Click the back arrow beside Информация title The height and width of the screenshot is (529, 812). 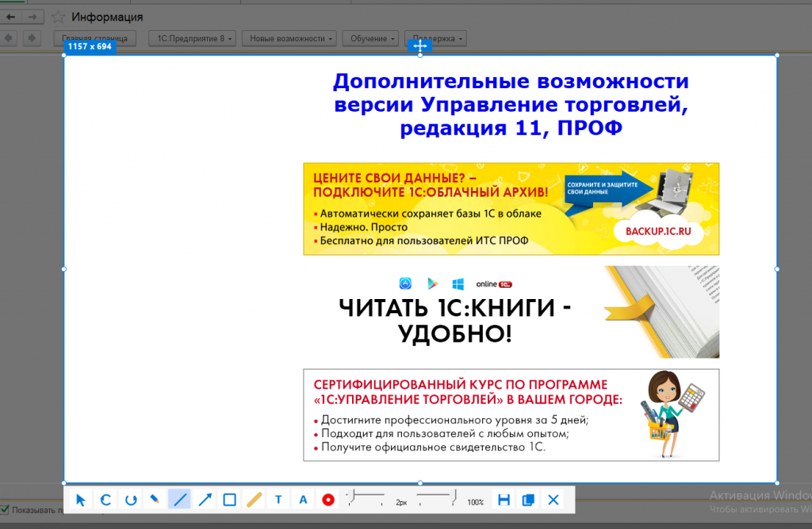tap(10, 17)
